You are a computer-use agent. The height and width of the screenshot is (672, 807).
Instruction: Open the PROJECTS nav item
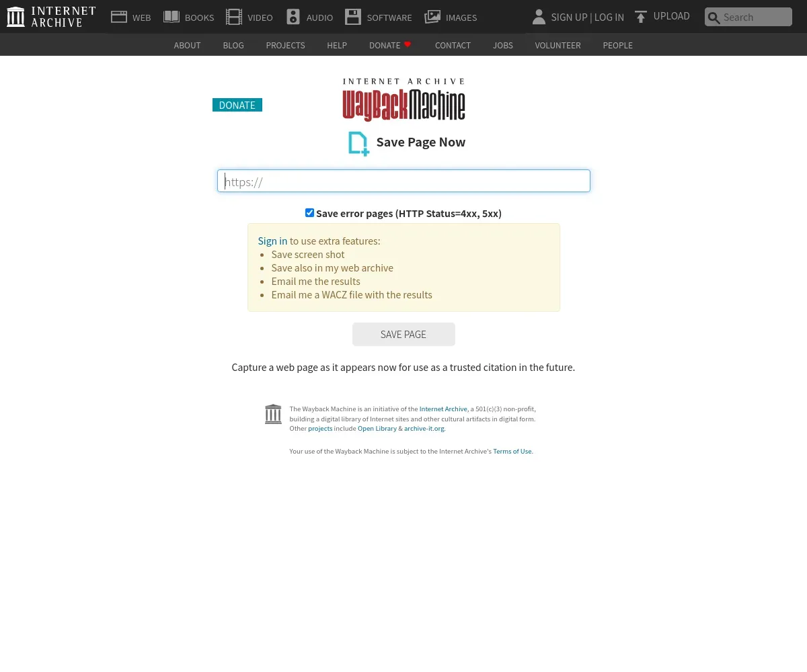tap(285, 45)
